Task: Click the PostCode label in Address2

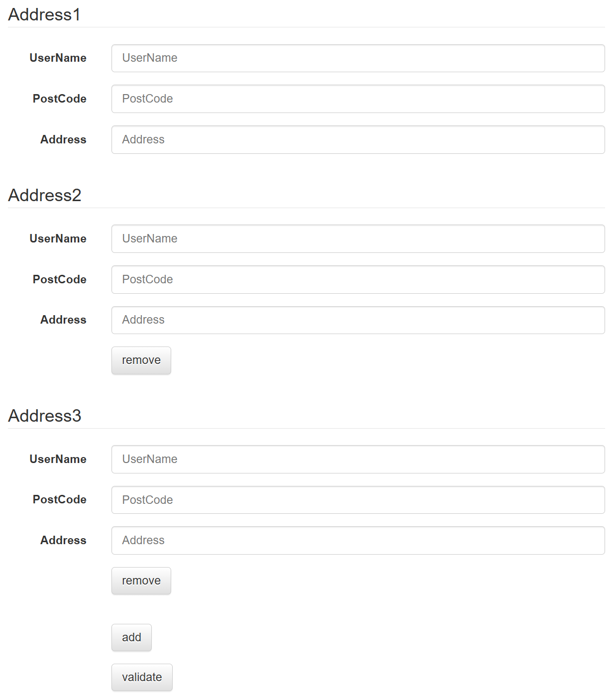Action: click(59, 280)
